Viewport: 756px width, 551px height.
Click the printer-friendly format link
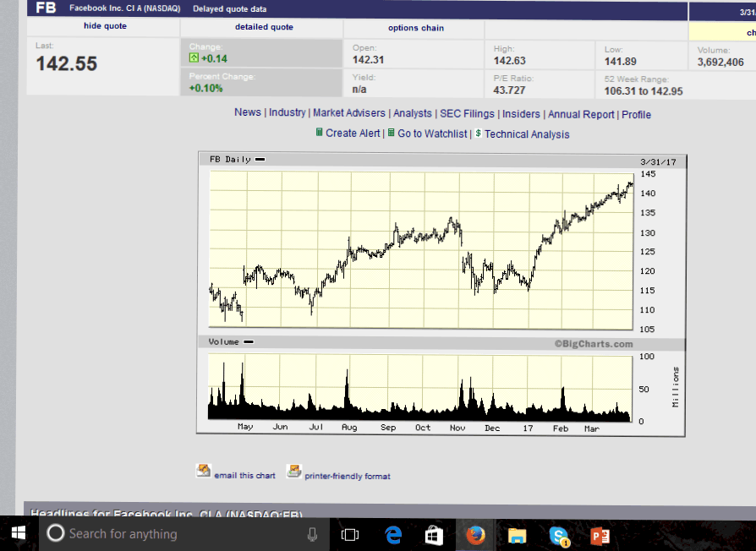348,476
